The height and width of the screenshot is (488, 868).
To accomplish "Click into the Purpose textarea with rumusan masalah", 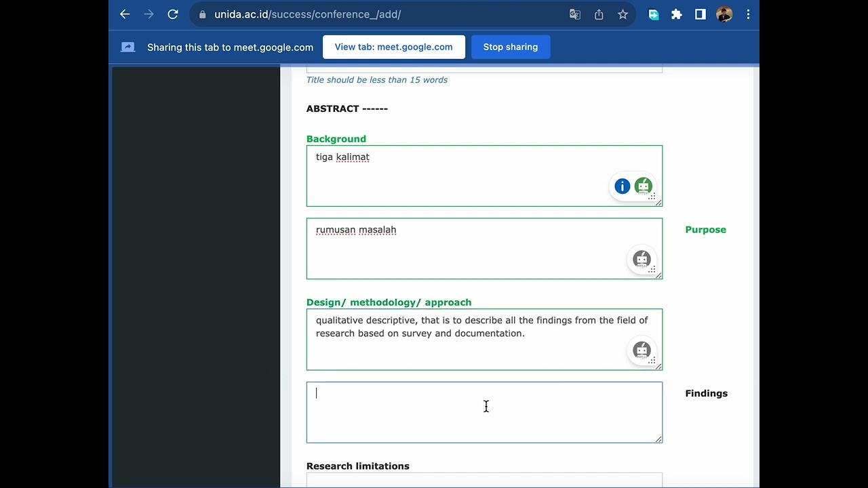I will (x=484, y=249).
